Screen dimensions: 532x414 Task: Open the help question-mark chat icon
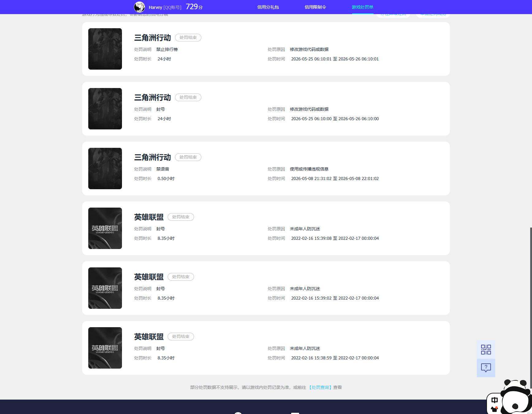(x=486, y=368)
